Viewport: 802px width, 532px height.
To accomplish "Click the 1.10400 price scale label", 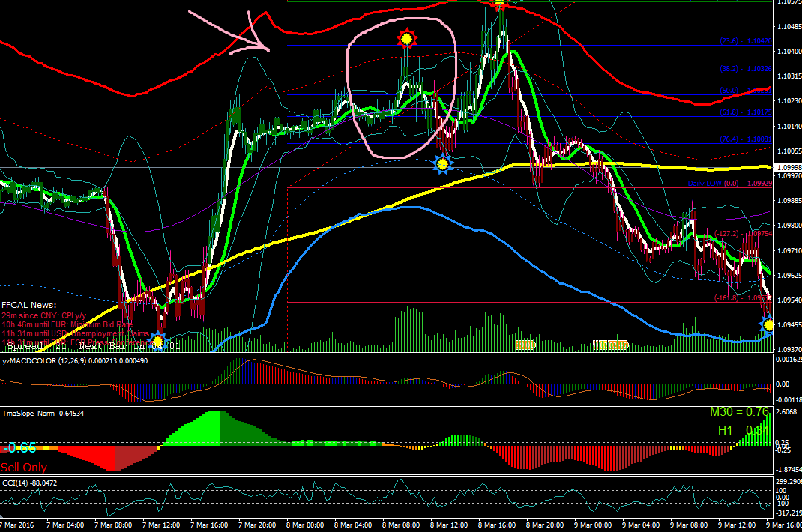I will (x=789, y=52).
